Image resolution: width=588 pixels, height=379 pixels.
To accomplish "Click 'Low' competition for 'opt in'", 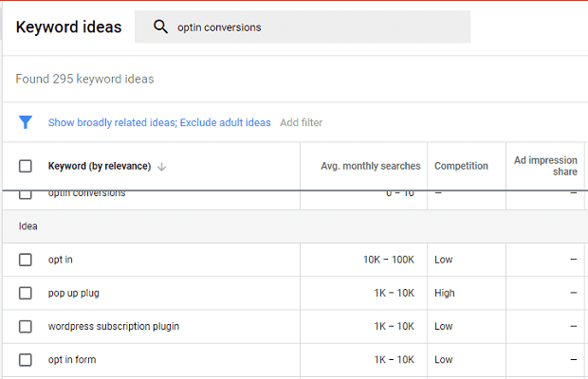I will tap(444, 260).
